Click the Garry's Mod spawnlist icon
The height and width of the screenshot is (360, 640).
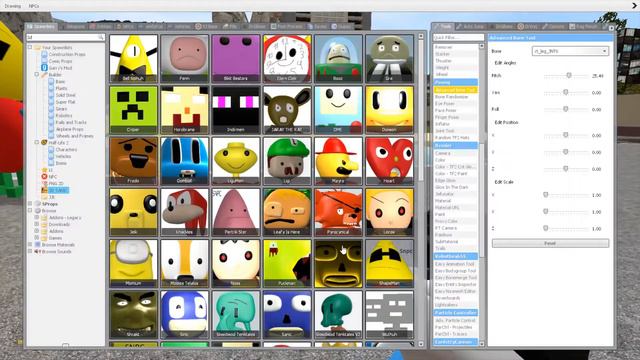coord(44,68)
